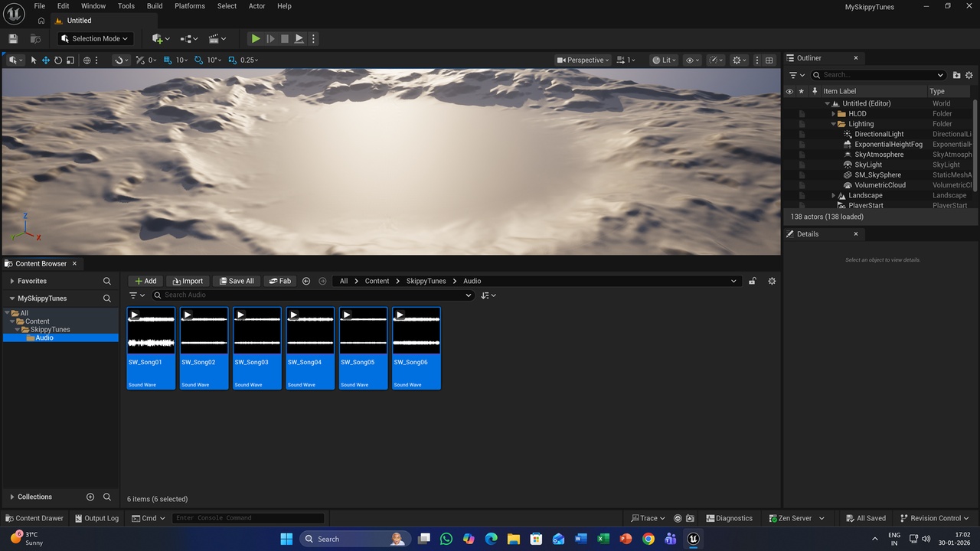Click the Save Current Level disk icon
This screenshot has width=980, height=551.
tap(13, 38)
